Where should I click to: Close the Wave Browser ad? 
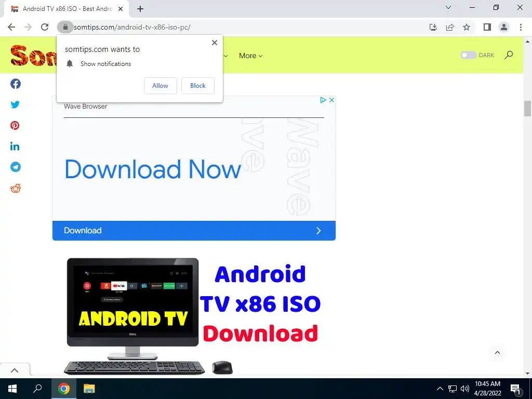tap(332, 100)
